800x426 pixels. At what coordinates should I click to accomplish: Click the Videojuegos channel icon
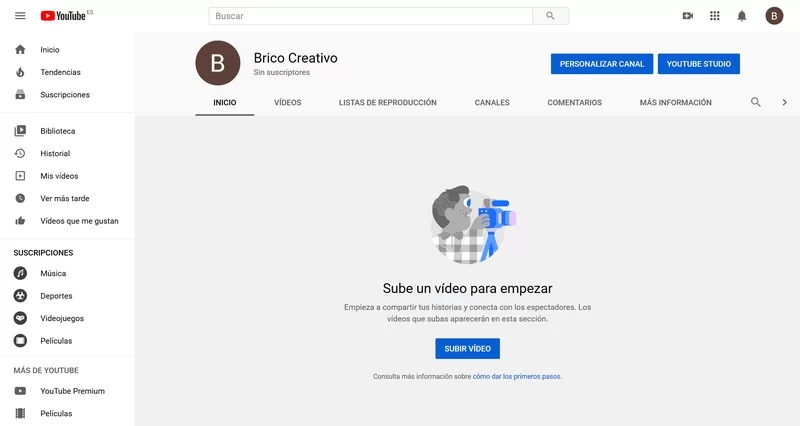pos(20,318)
